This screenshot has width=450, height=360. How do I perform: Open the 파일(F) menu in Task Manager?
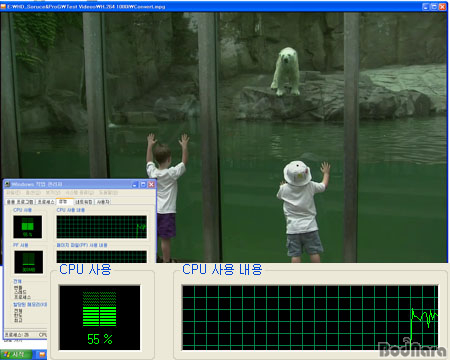click(x=13, y=193)
